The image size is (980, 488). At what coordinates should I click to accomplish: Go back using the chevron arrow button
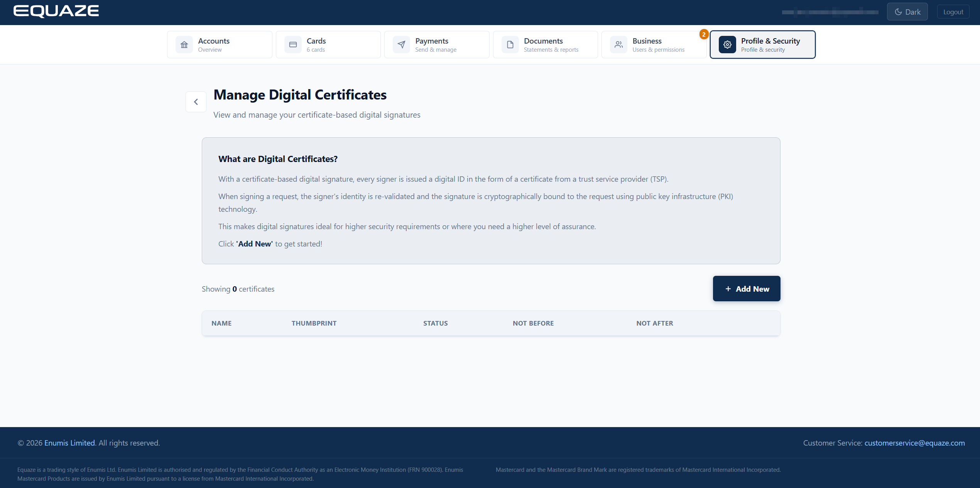point(196,102)
